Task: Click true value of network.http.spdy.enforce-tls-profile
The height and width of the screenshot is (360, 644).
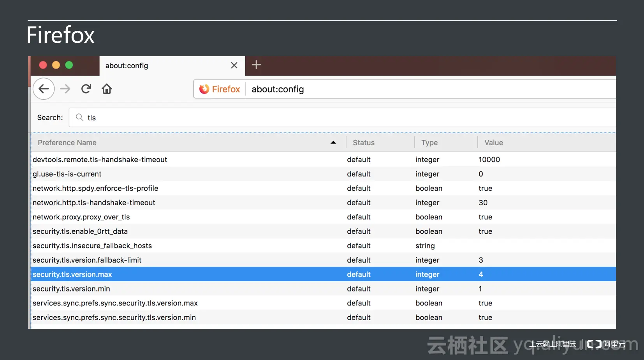Action: click(486, 189)
